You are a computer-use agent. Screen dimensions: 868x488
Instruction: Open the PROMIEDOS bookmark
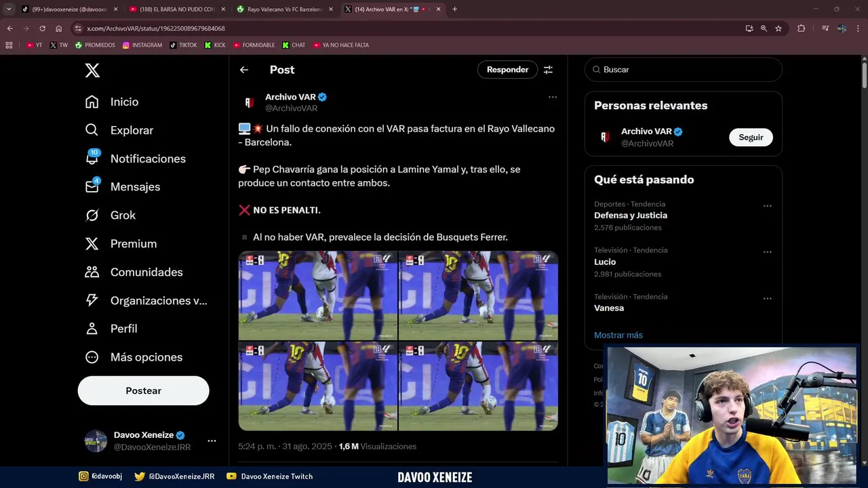point(95,45)
